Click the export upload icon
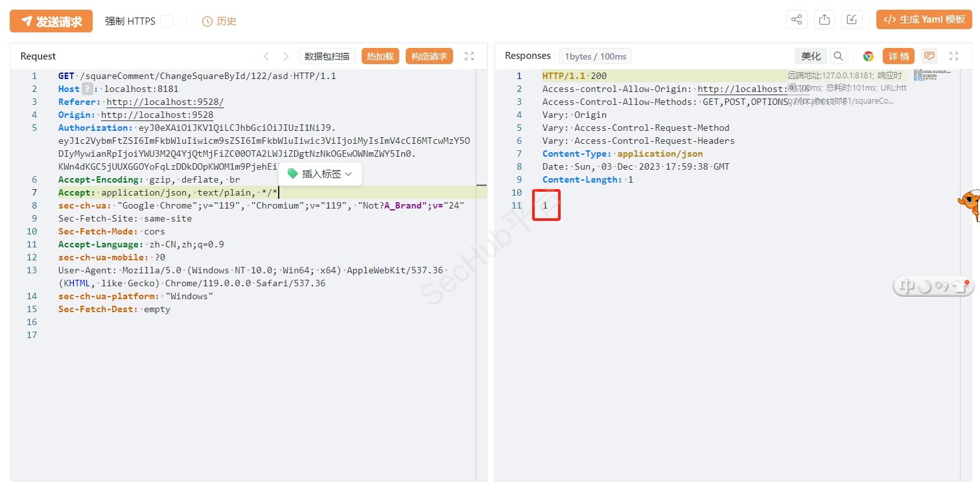980x489 pixels. coord(824,19)
